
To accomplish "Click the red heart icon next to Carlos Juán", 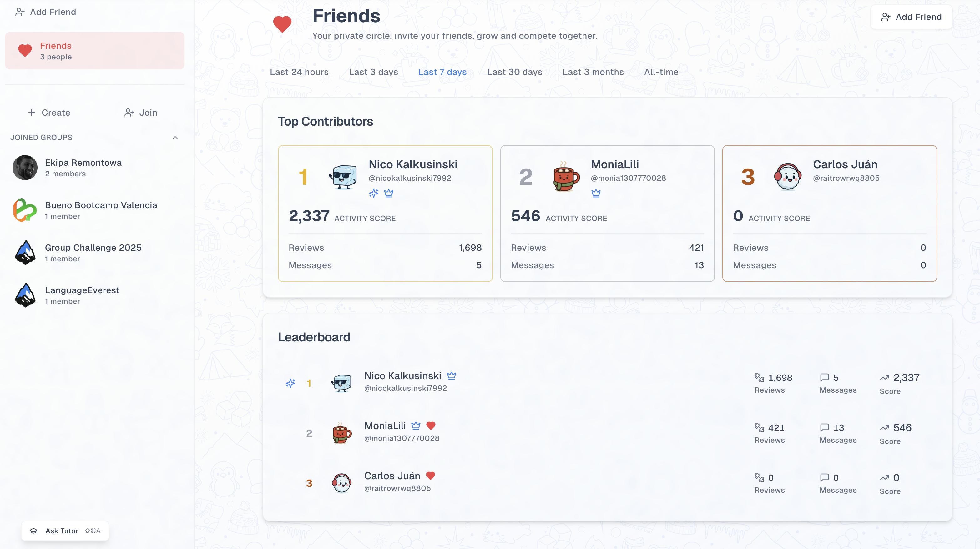I will click(x=431, y=476).
